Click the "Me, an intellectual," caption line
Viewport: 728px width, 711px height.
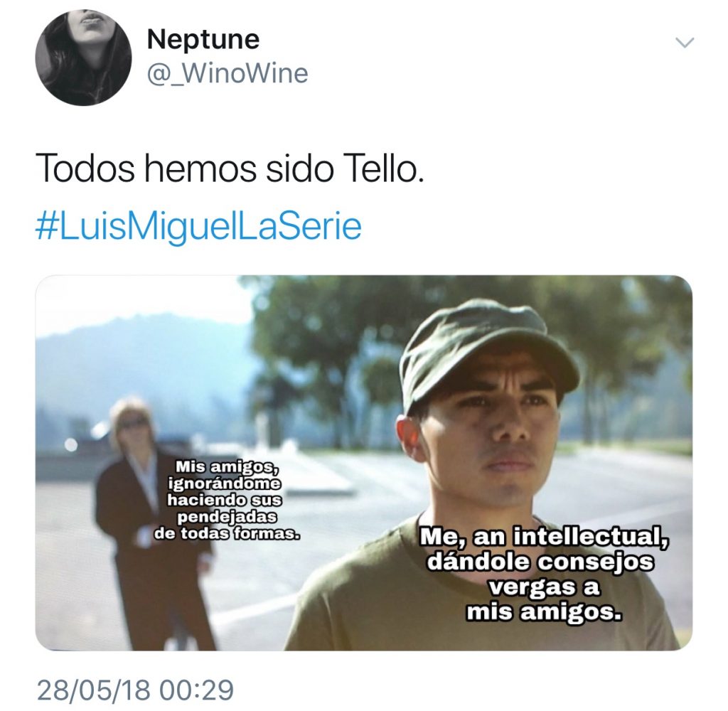(545, 538)
